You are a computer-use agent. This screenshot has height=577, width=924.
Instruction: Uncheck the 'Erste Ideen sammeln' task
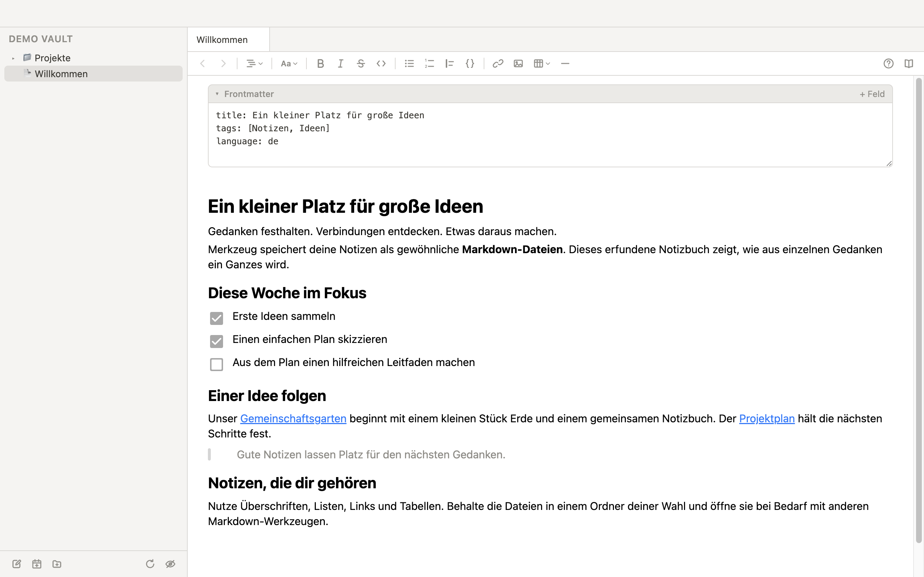coord(217,318)
